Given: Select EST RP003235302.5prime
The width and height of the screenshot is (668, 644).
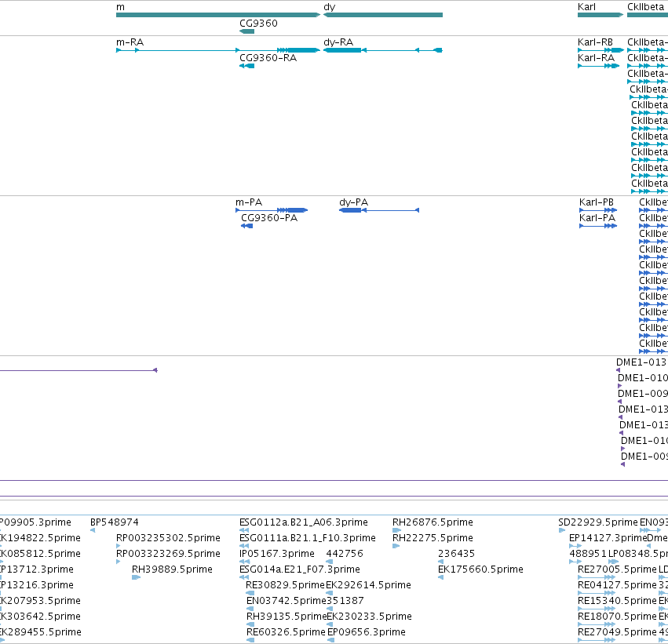Looking at the screenshot, I should (x=168, y=538).
